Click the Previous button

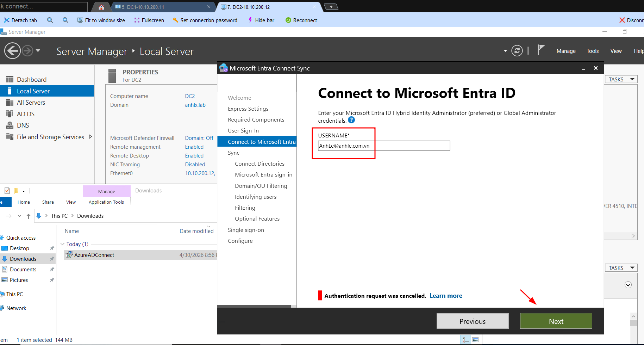click(x=473, y=321)
